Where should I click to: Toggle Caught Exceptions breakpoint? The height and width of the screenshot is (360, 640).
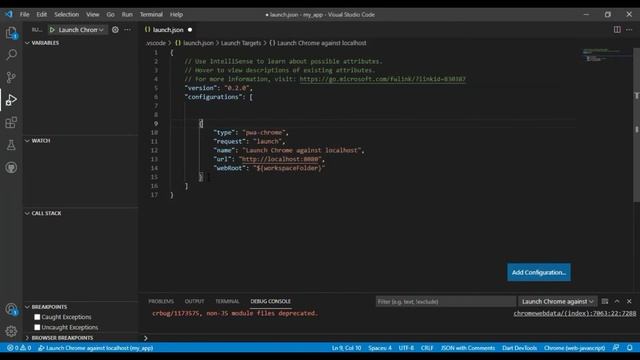37,317
